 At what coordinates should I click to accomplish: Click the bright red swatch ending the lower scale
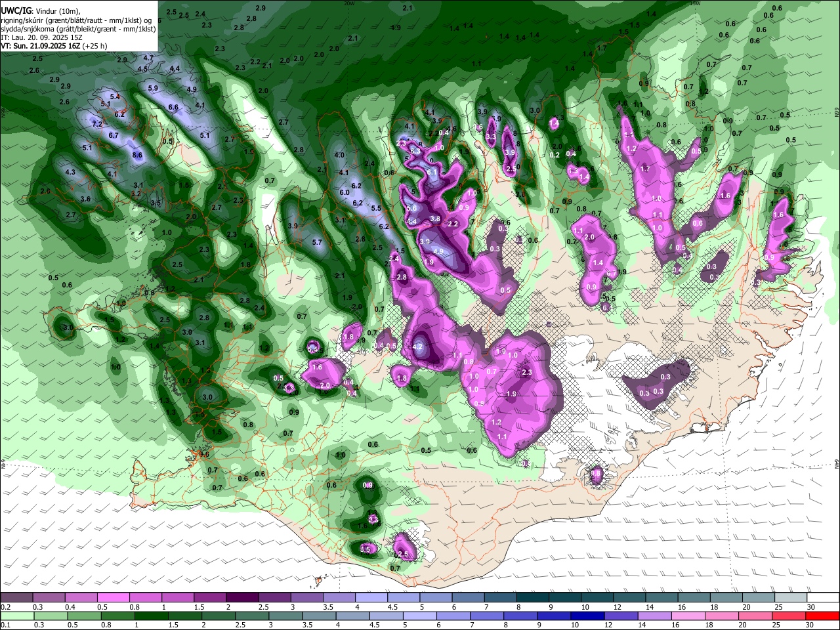click(x=823, y=616)
